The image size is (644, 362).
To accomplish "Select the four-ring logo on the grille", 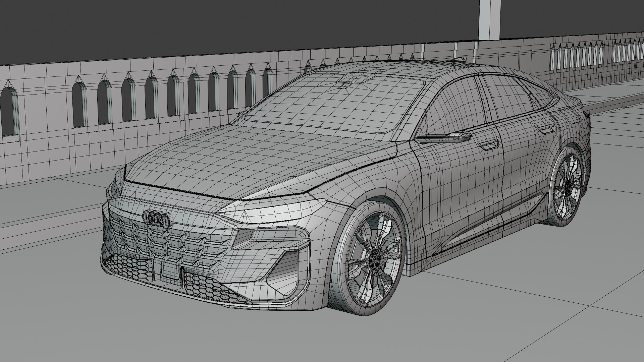I will (x=157, y=218).
